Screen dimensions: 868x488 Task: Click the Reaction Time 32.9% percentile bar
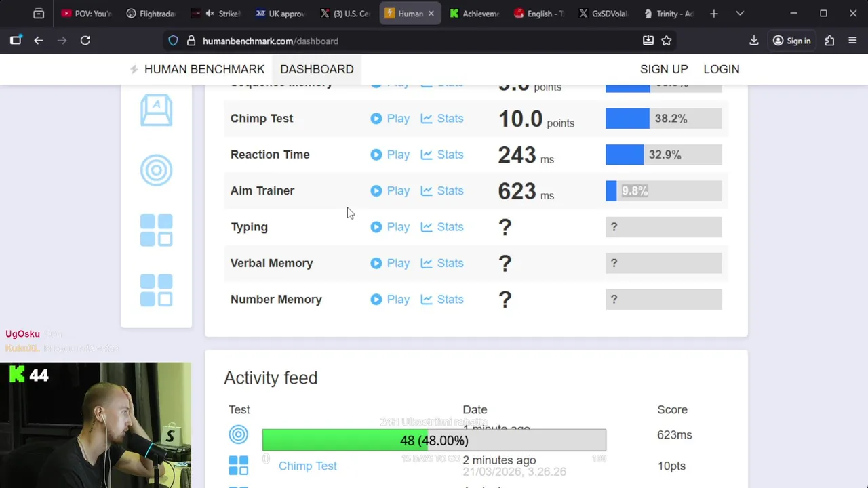pos(663,155)
